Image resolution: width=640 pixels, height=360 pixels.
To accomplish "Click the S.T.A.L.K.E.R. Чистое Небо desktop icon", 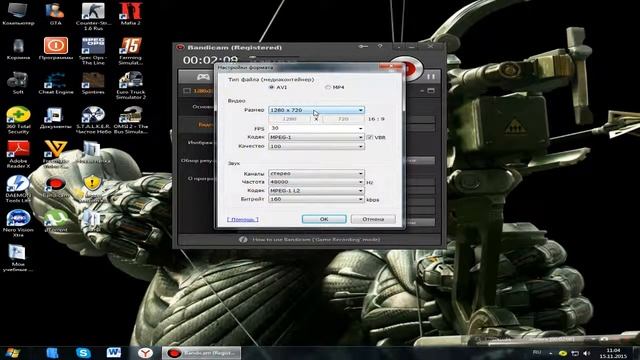I will click(x=93, y=120).
